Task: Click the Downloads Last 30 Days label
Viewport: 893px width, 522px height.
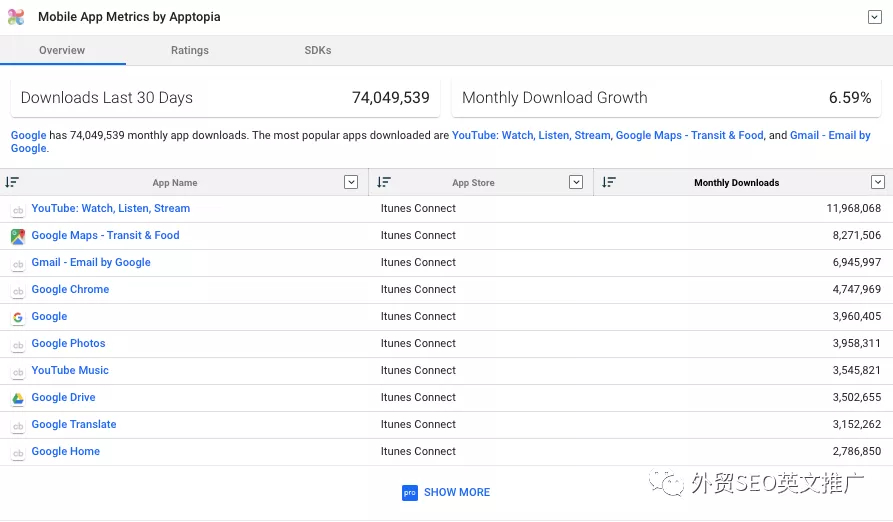Action: [x=106, y=98]
